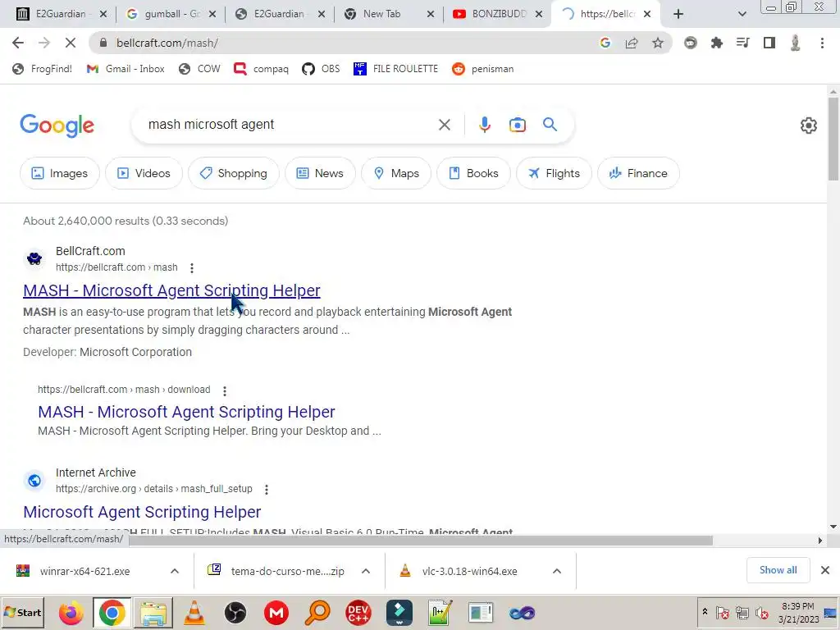Filter results by Maps
This screenshot has width=840, height=630.
point(396,173)
